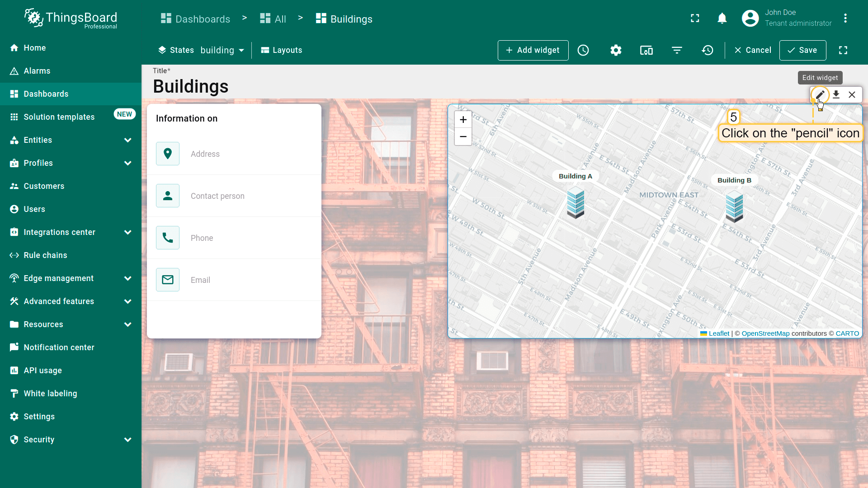The image size is (868, 488).
Task: Toggle fullscreen icon in top header
Action: (695, 19)
